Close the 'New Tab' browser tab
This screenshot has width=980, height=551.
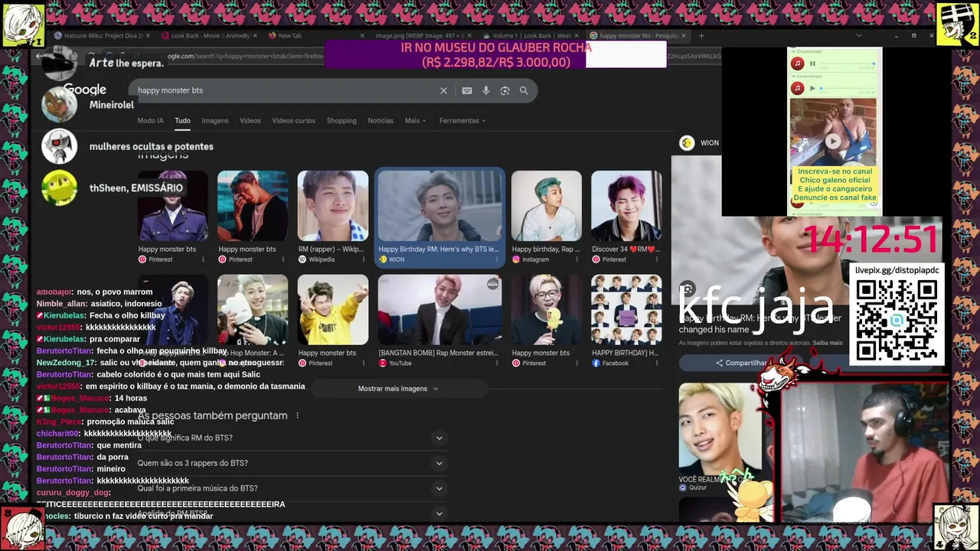tap(362, 35)
